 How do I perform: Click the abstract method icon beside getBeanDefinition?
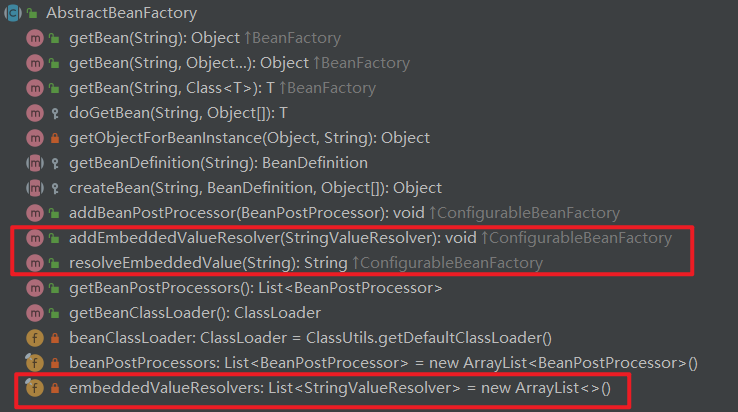pyautogui.click(x=35, y=163)
